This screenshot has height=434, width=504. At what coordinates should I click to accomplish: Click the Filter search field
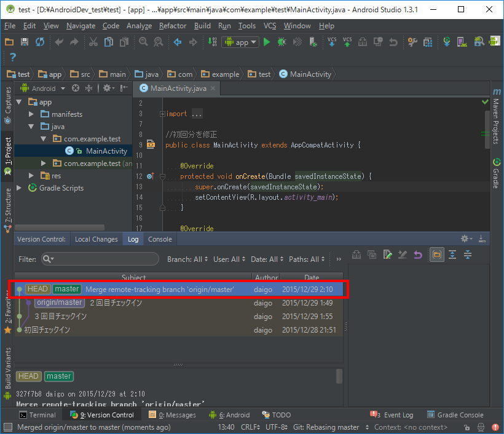(100, 259)
